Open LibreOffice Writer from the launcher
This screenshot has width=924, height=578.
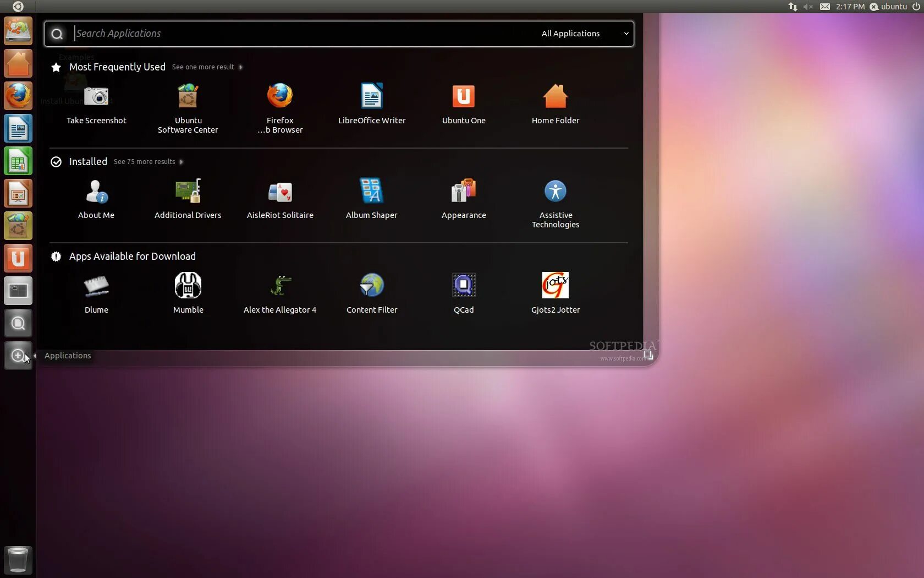[18, 128]
